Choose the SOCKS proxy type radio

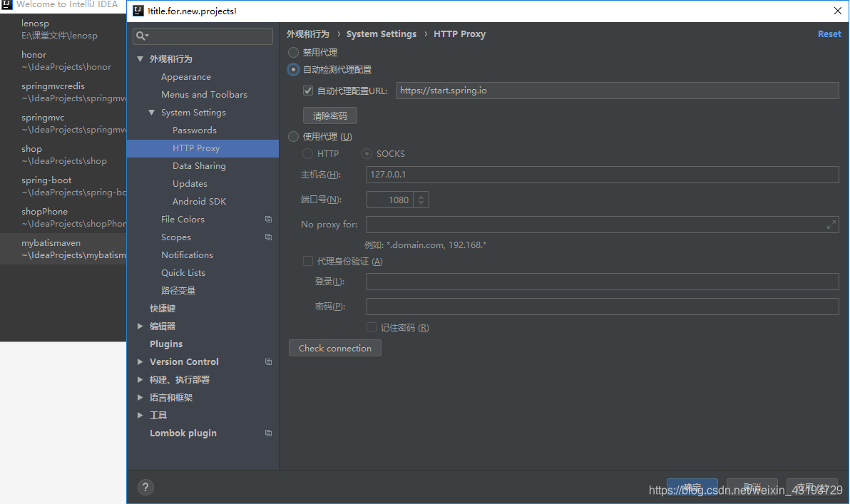367,154
